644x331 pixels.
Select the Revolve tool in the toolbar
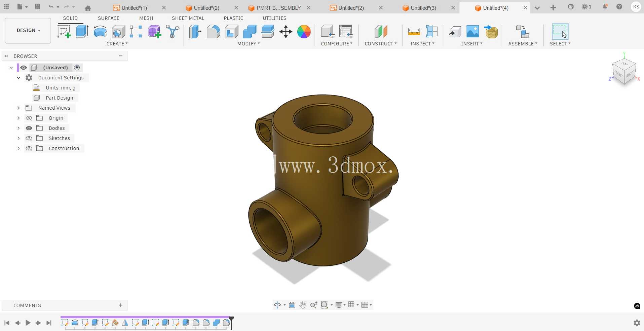click(100, 32)
